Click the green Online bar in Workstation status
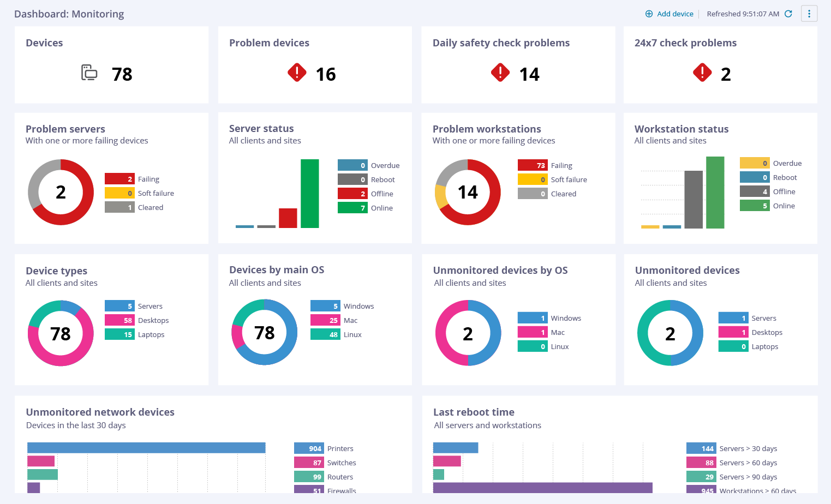831x504 pixels. click(x=715, y=193)
